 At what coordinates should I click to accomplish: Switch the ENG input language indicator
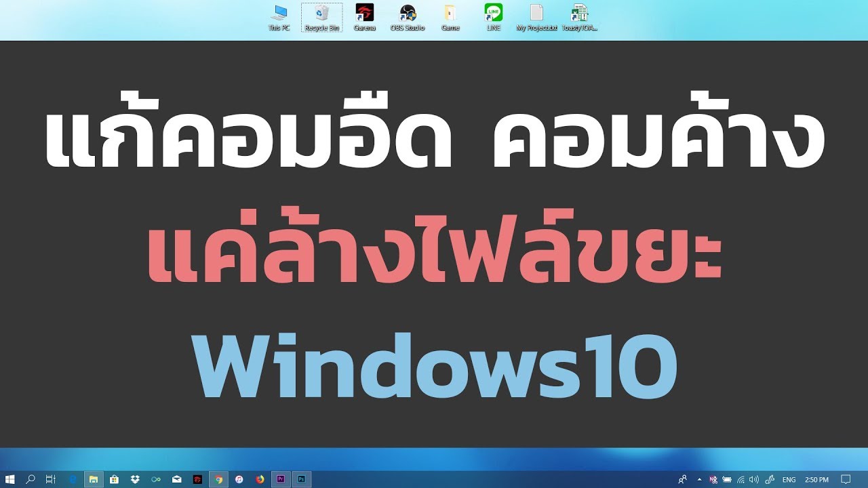[x=789, y=479]
